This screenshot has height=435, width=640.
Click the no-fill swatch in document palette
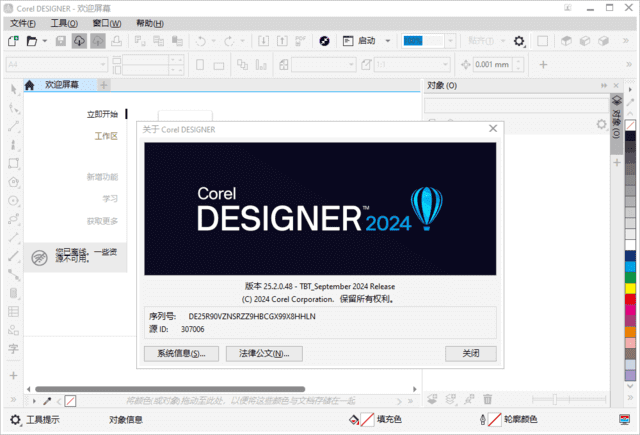(x=70, y=401)
